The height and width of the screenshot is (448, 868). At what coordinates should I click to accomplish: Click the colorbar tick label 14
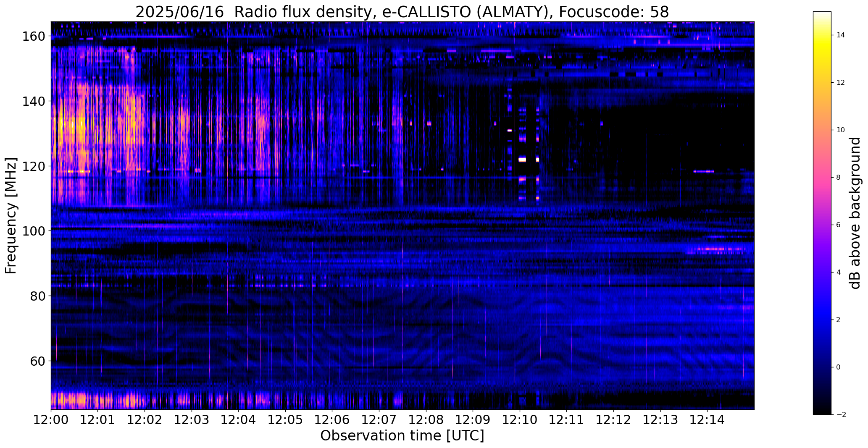pos(841,35)
